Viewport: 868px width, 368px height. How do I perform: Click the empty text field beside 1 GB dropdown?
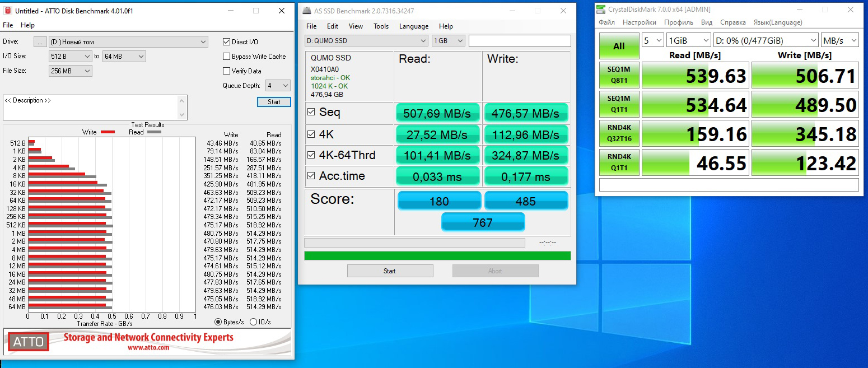(x=520, y=41)
